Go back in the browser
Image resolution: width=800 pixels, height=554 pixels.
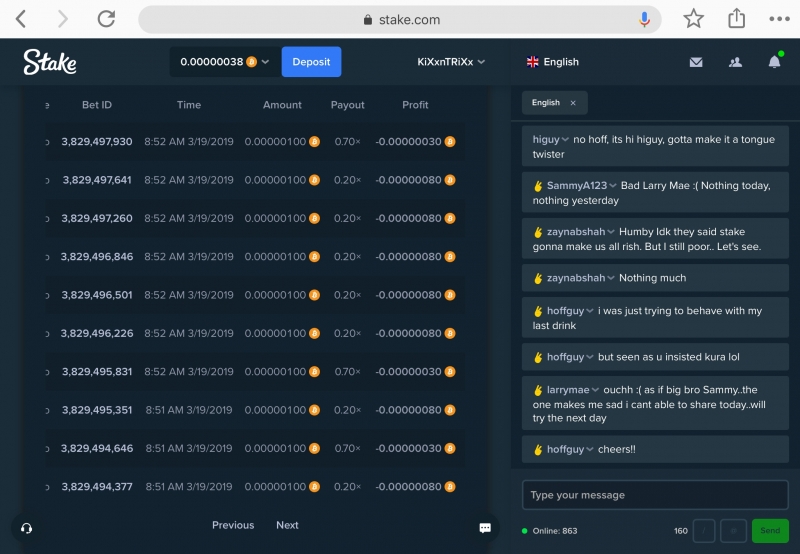tap(21, 19)
